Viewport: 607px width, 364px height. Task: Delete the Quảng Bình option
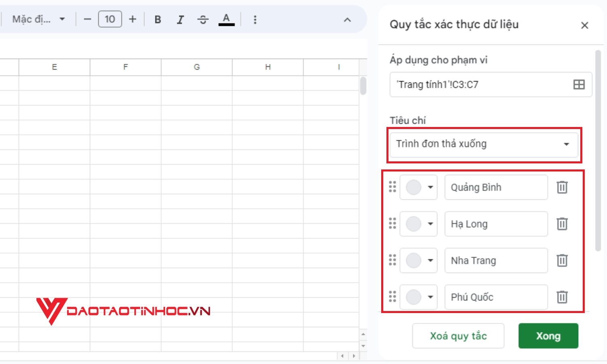tap(562, 187)
